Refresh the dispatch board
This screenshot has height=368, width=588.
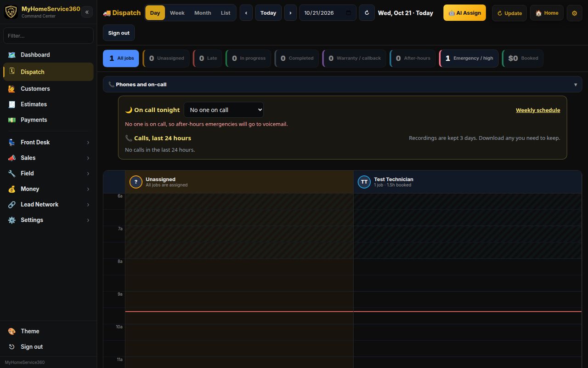[x=367, y=13]
